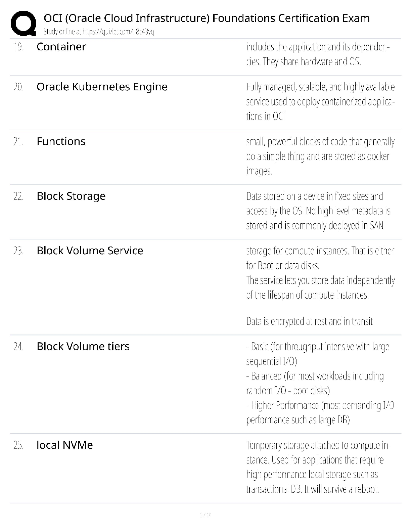Viewport: 411px width, 532px height.
Task: Click the Quizlet Q logo icon
Action: 24,23
